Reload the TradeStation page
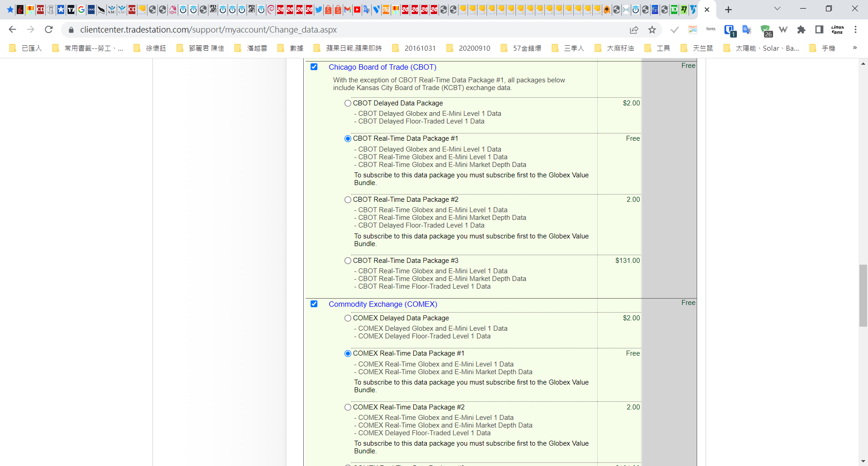Screen dimensions: 868x466 [x=49, y=29]
